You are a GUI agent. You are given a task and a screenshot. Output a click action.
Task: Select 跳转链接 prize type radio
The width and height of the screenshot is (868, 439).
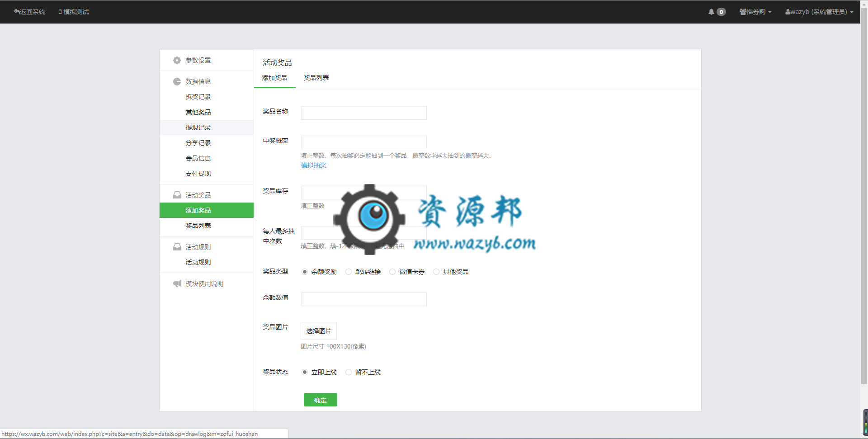(x=349, y=272)
